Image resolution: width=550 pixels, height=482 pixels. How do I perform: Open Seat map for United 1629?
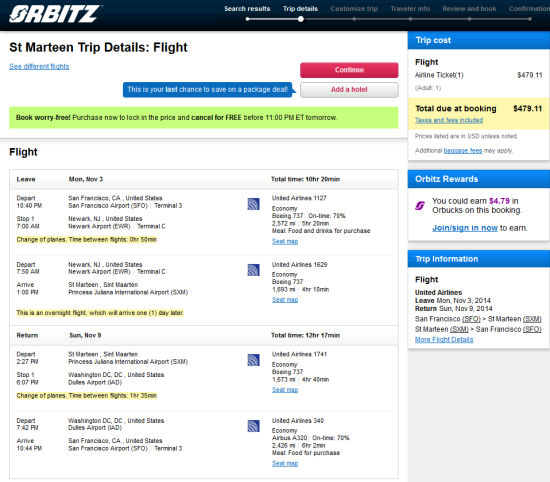[x=285, y=300]
